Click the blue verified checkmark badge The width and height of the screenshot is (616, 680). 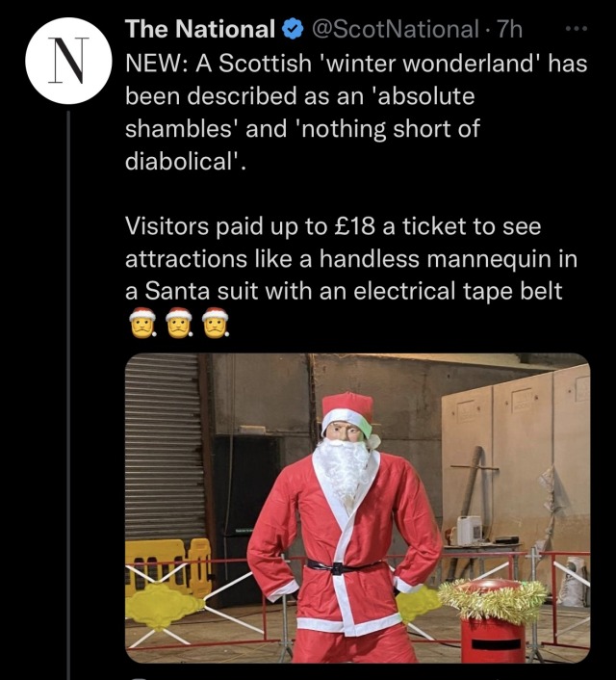293,30
